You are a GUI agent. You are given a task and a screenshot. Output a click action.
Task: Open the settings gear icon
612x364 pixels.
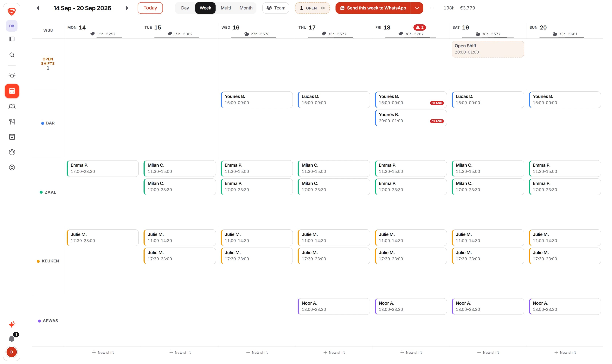(x=12, y=167)
